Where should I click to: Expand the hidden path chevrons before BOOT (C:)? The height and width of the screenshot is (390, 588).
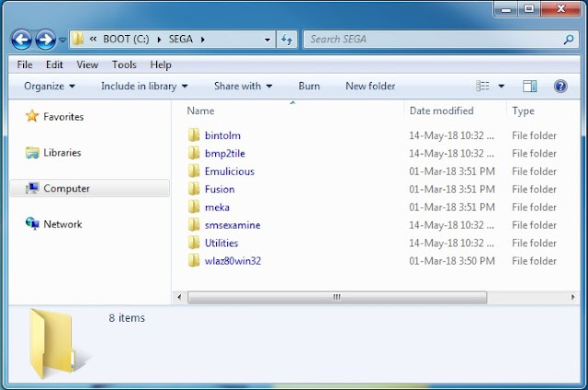click(x=93, y=39)
